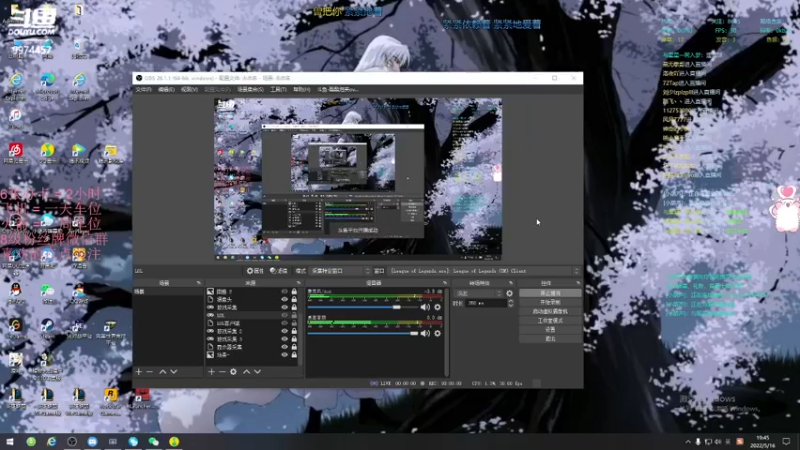
Task: Open the 文件(F) menu
Action: click(143, 90)
